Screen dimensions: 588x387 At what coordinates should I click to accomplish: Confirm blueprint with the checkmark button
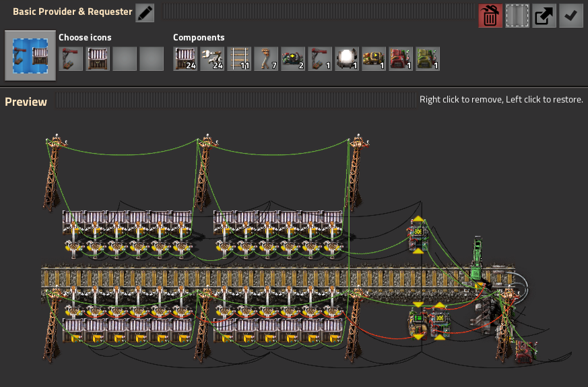click(571, 16)
